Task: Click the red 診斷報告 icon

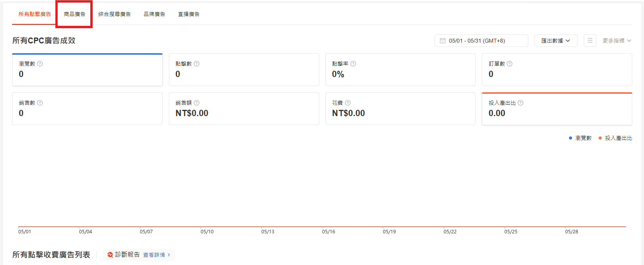Action: 110,255
